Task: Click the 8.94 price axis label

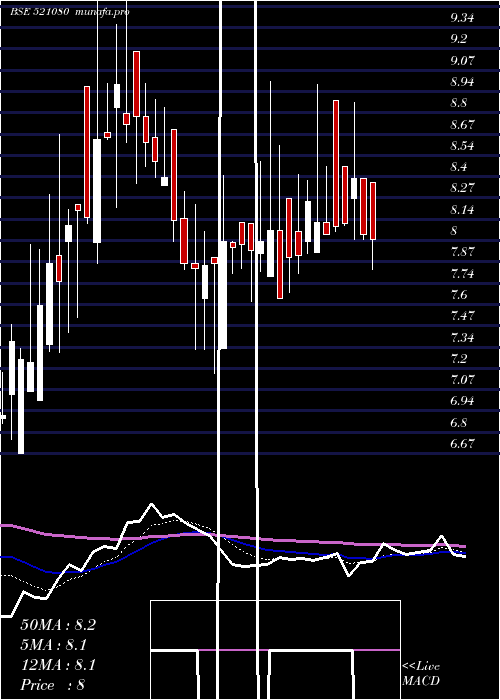Action: tap(462, 82)
